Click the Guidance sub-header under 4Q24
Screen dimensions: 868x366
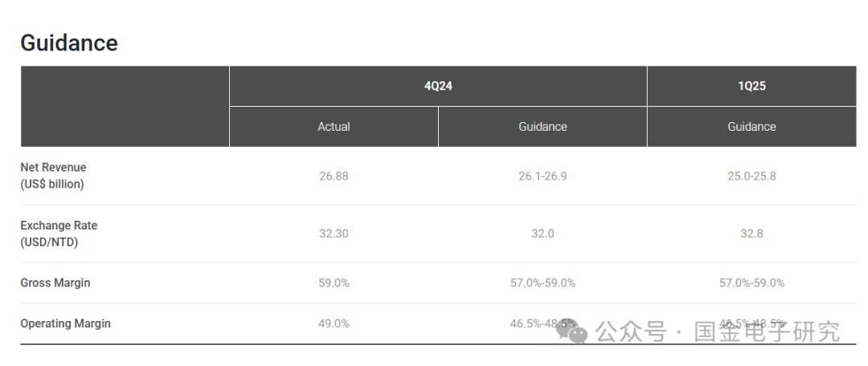542,127
